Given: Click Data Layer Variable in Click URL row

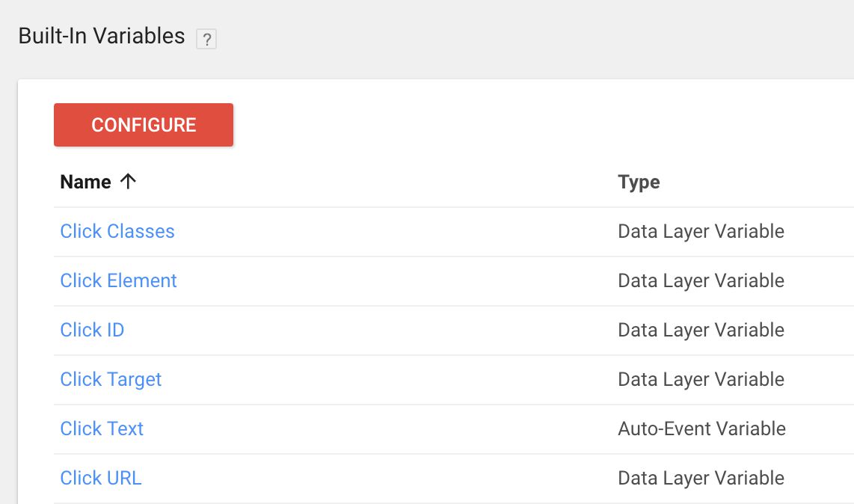Looking at the screenshot, I should point(701,479).
